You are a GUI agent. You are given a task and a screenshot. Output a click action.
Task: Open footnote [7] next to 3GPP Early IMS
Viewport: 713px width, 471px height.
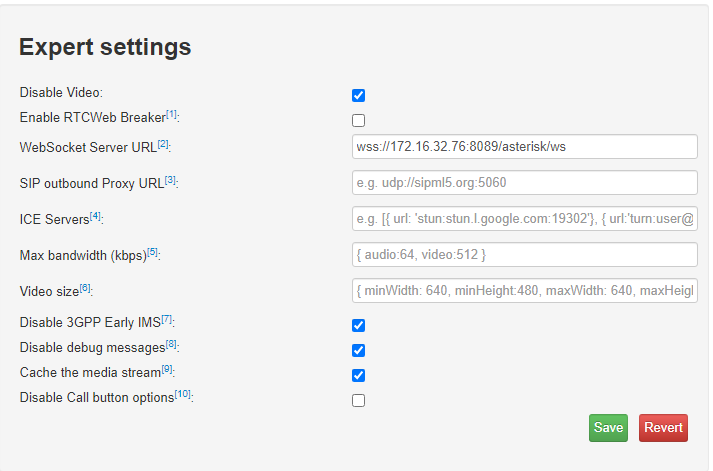click(x=167, y=319)
